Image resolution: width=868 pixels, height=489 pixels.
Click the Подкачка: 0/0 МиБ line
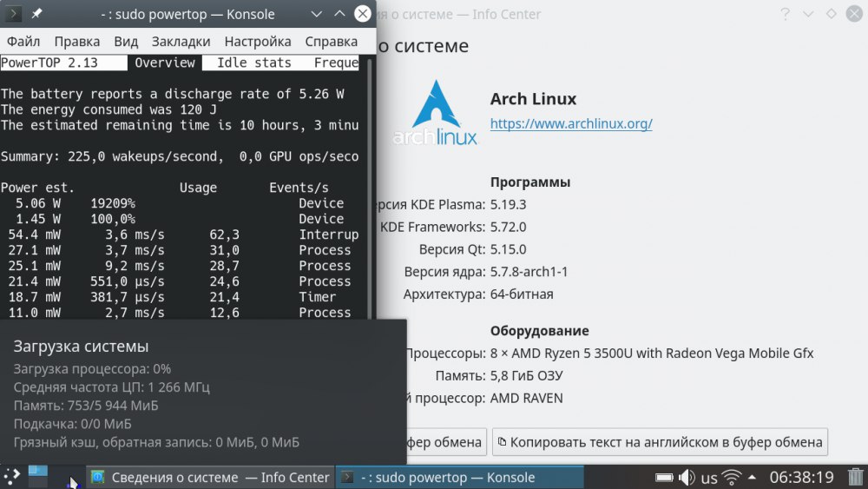tap(73, 424)
